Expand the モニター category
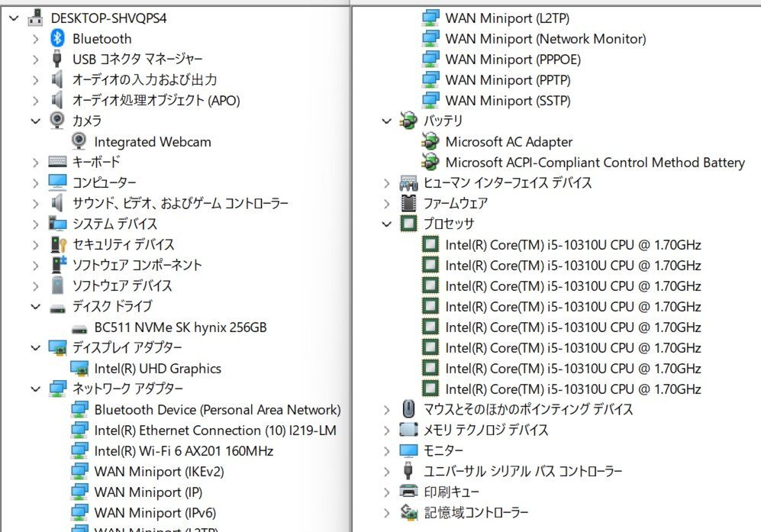This screenshot has height=532, width=761. (386, 451)
